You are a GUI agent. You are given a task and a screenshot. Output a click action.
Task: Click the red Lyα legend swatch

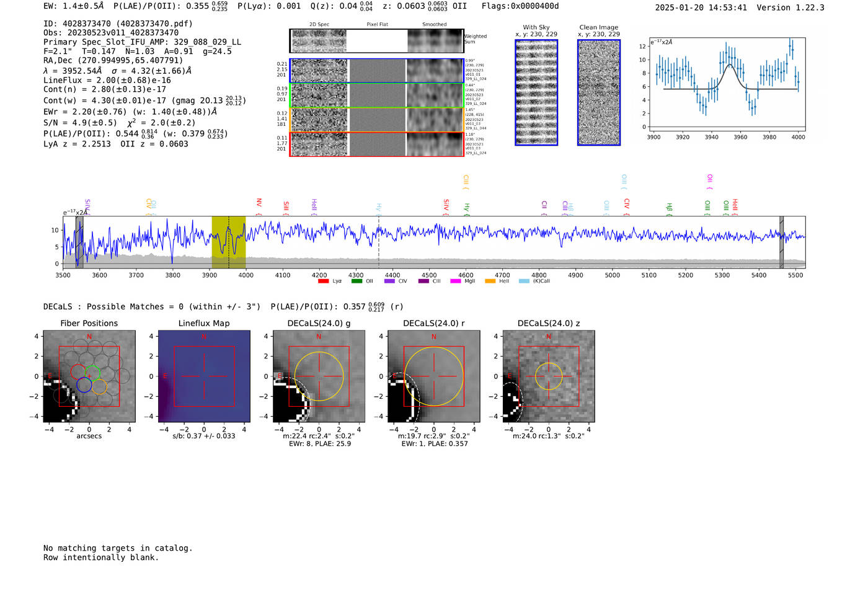point(323,282)
